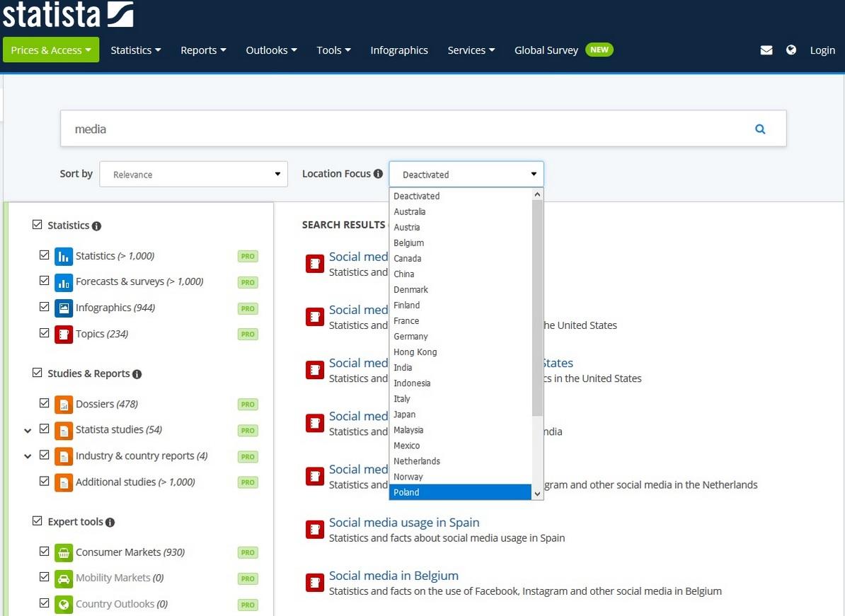Click location list scroll down arrow
The width and height of the screenshot is (845, 616).
pos(537,494)
